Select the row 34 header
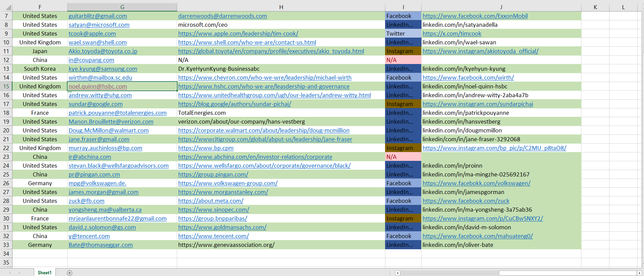This screenshot has width=644, height=276. pyautogui.click(x=6, y=254)
